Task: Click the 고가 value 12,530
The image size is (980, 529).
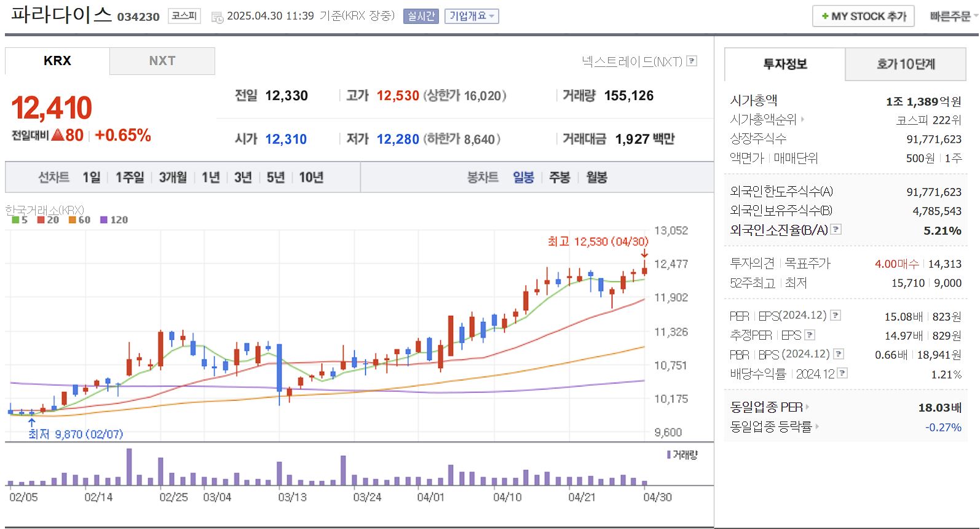Action: click(398, 95)
